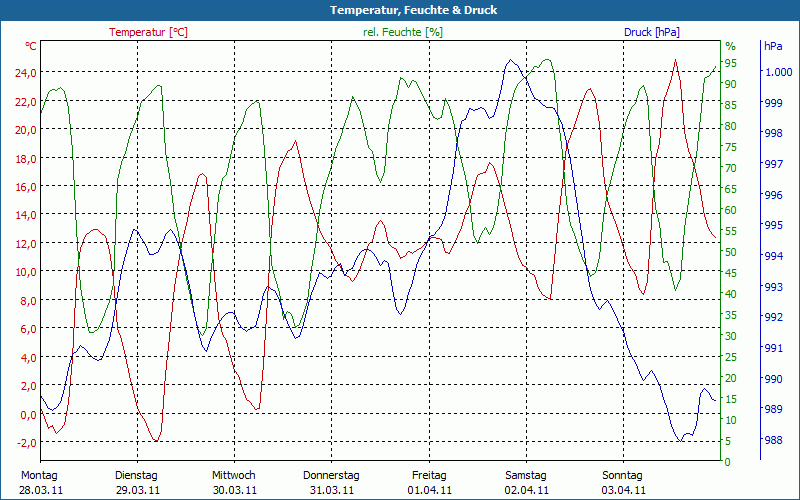The height and width of the screenshot is (500, 800).
Task: Click temperature axis value 0,0
Action: (29, 415)
